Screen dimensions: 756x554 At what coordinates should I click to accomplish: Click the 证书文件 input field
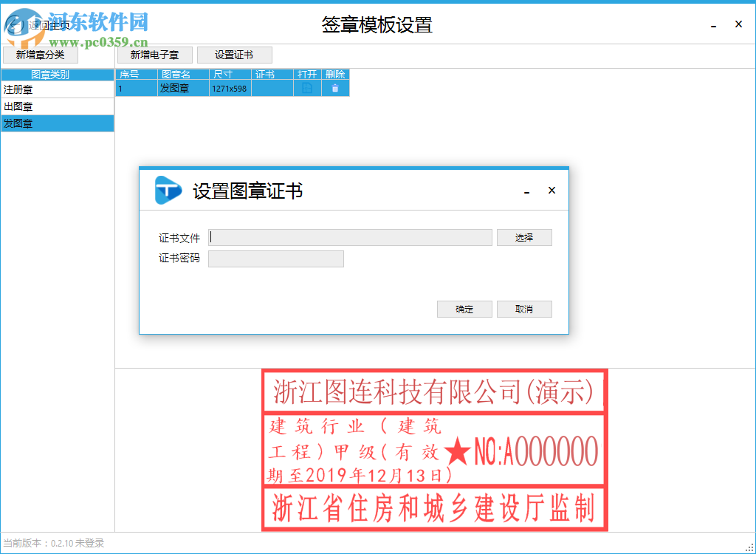(351, 237)
